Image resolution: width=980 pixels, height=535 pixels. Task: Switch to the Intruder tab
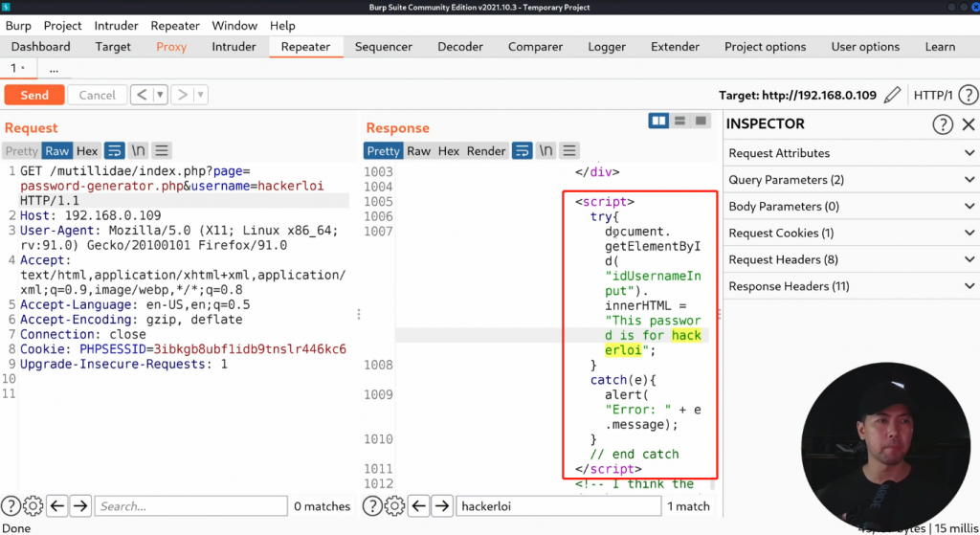click(234, 47)
